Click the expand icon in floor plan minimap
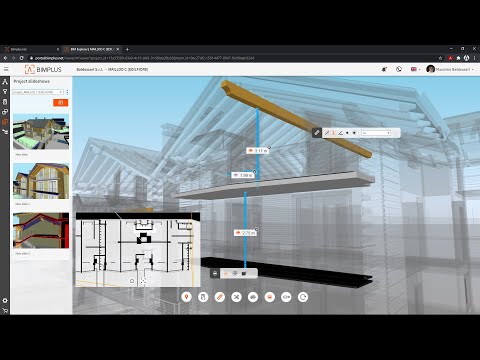This screenshot has height=360, width=480. (x=143, y=281)
